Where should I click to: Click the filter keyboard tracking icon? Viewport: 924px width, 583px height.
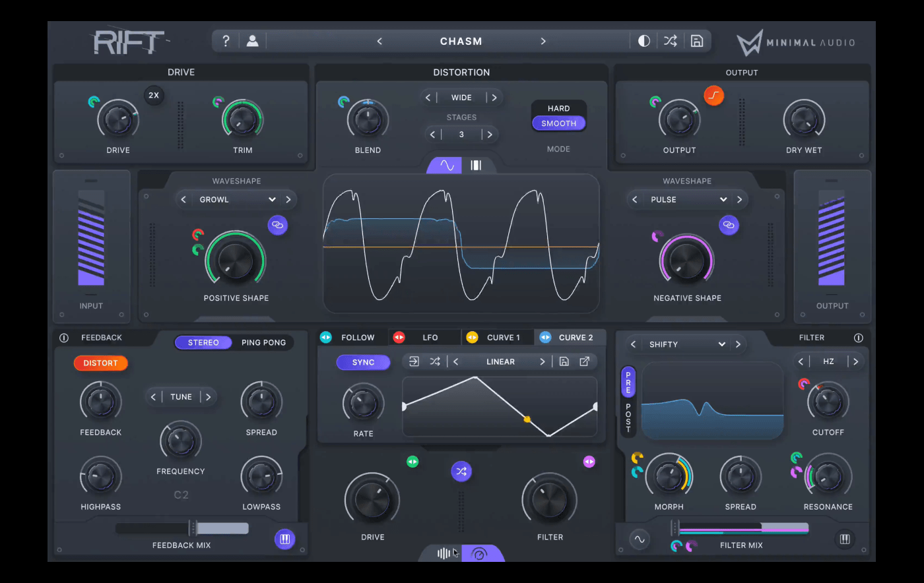[844, 539]
